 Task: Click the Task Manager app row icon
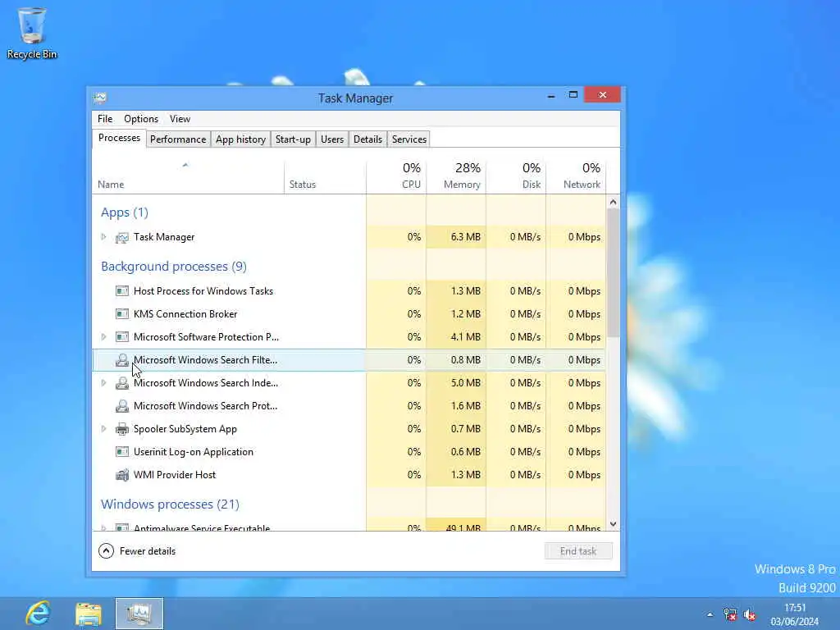[122, 237]
